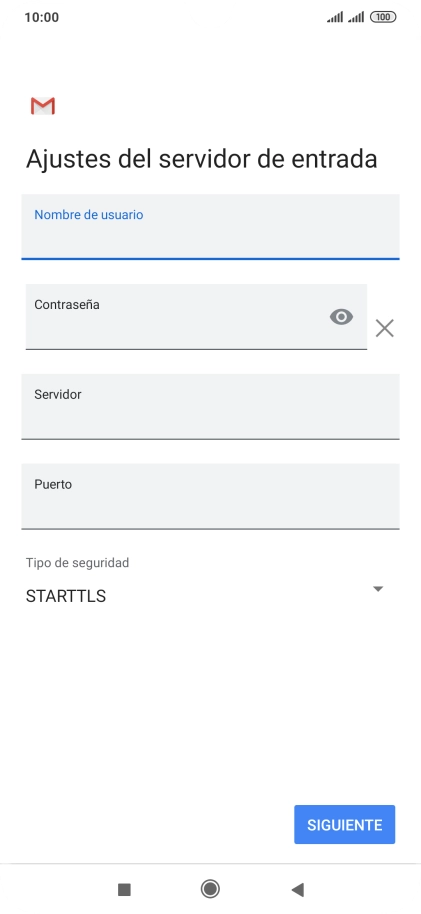Tap the Ajustes del servidor de entrada heading
The height and width of the screenshot is (914, 421).
pyautogui.click(x=201, y=159)
